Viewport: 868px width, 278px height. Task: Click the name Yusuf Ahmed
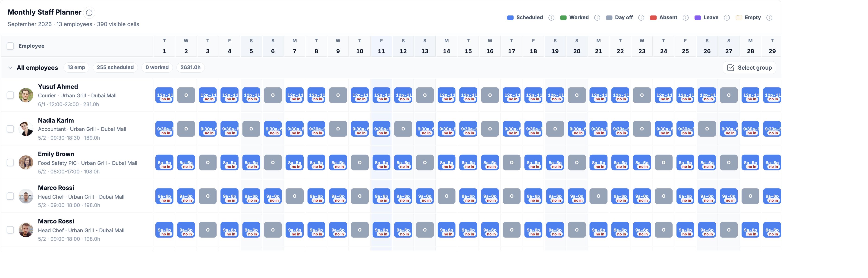point(58,87)
